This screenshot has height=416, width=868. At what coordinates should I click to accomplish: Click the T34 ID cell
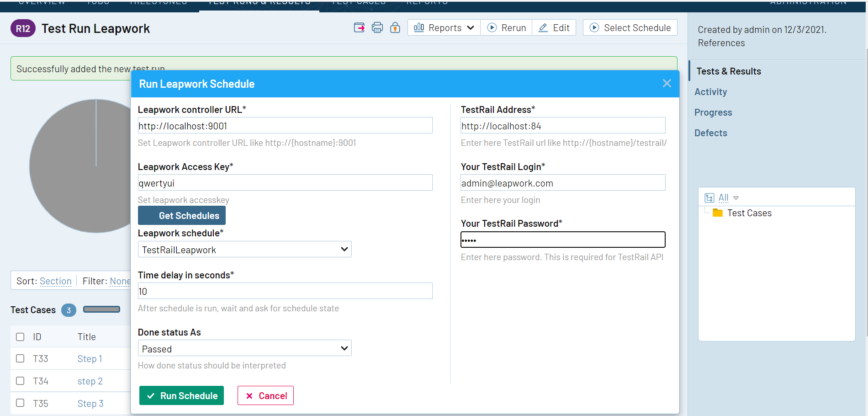point(41,381)
